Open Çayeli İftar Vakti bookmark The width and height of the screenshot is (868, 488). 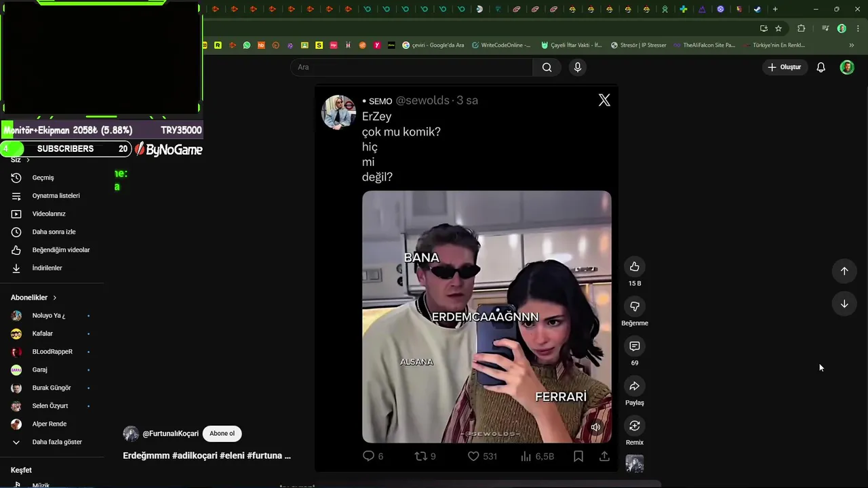click(571, 45)
